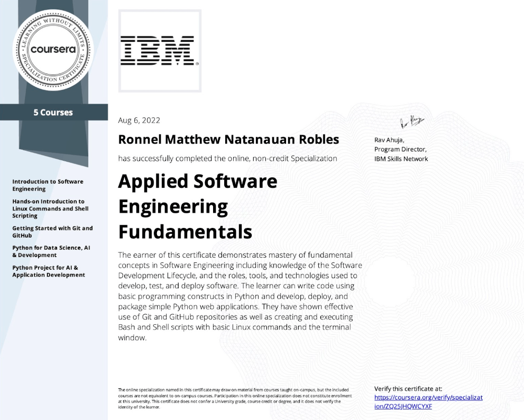Select 'Hands-on Introduction to Linux Commands' course

point(50,208)
